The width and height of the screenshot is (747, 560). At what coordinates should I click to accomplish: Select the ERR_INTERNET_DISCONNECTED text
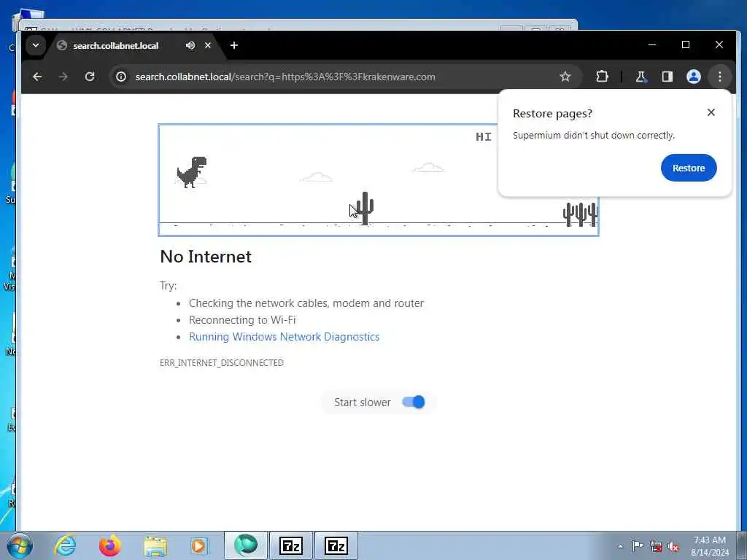pyautogui.click(x=222, y=363)
